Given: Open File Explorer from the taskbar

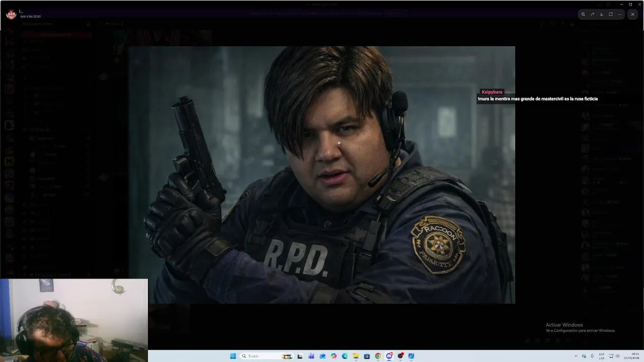Looking at the screenshot, I should (x=356, y=356).
